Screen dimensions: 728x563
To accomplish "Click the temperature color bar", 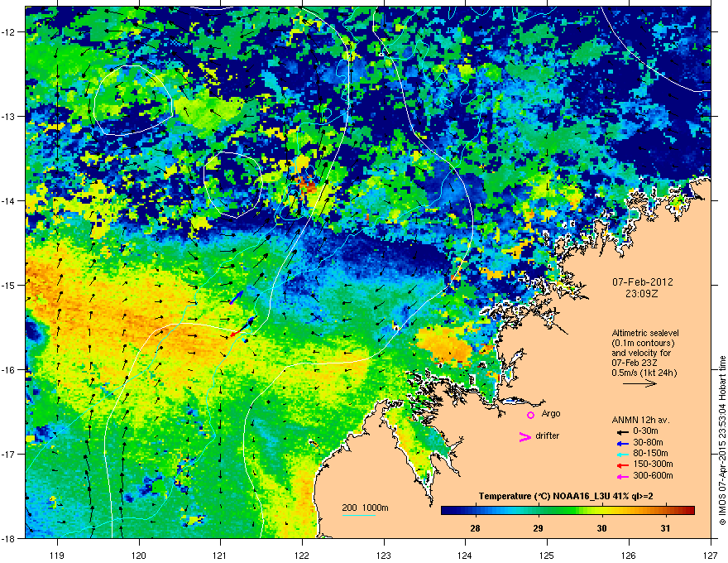I will tap(568, 511).
